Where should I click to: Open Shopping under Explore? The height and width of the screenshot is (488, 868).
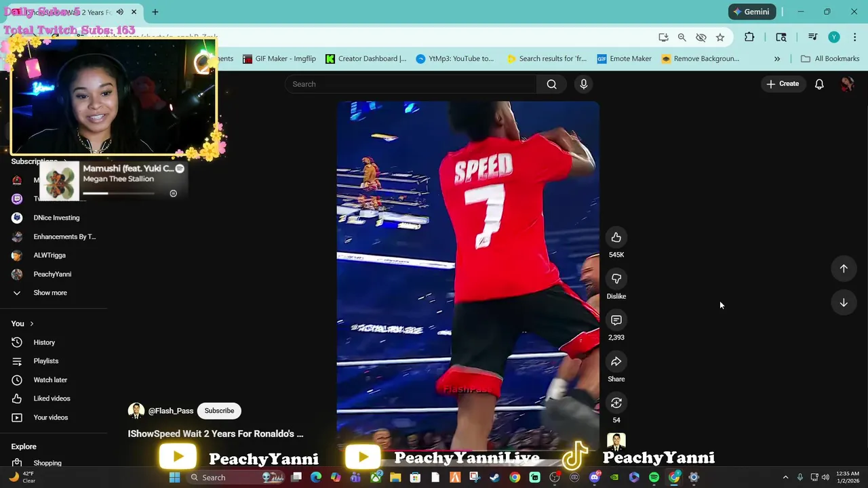pos(47,463)
